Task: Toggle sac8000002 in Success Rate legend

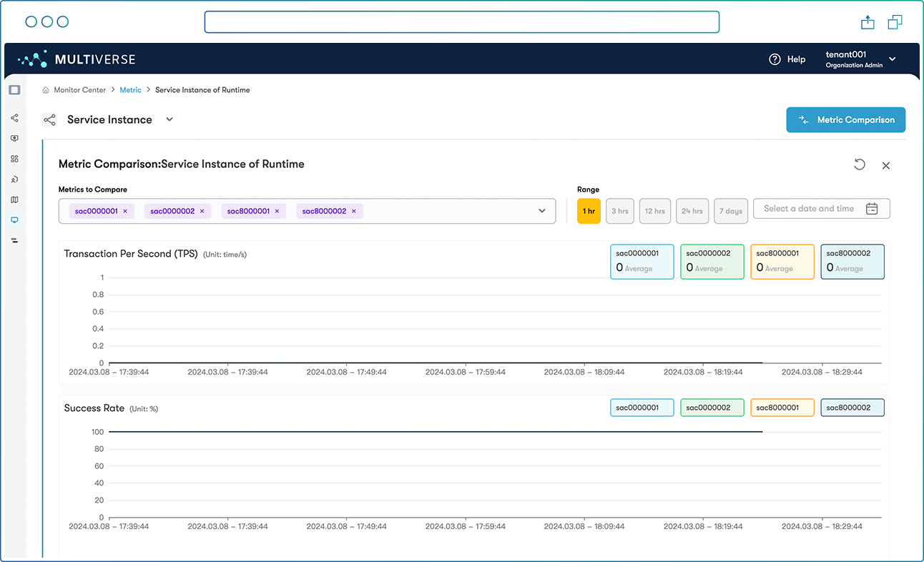Action: (852, 408)
